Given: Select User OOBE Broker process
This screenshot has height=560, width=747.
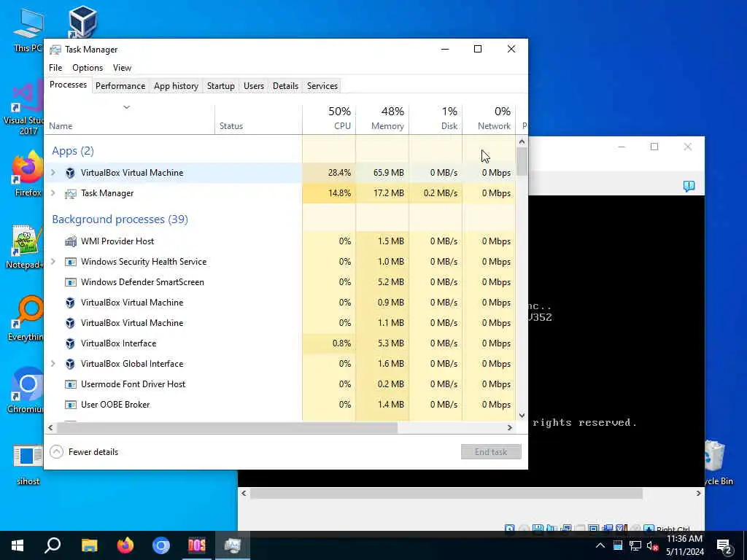Looking at the screenshot, I should click(280, 405).
